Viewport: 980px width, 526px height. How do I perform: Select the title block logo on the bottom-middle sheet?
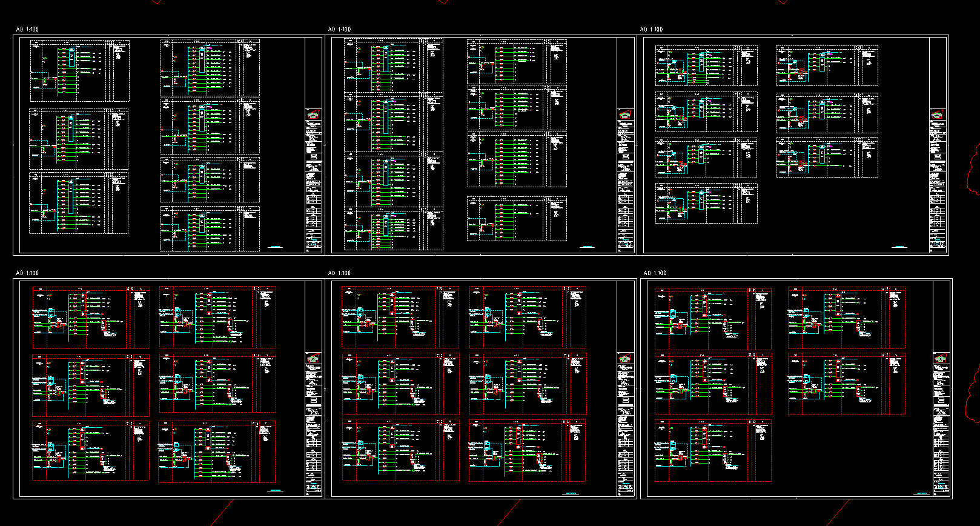625,358
